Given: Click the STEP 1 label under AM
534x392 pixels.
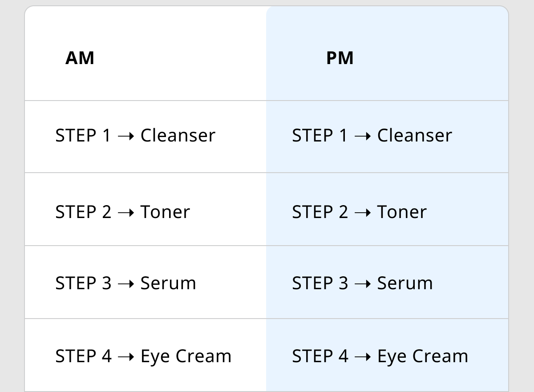Looking at the screenshot, I should pos(83,135).
